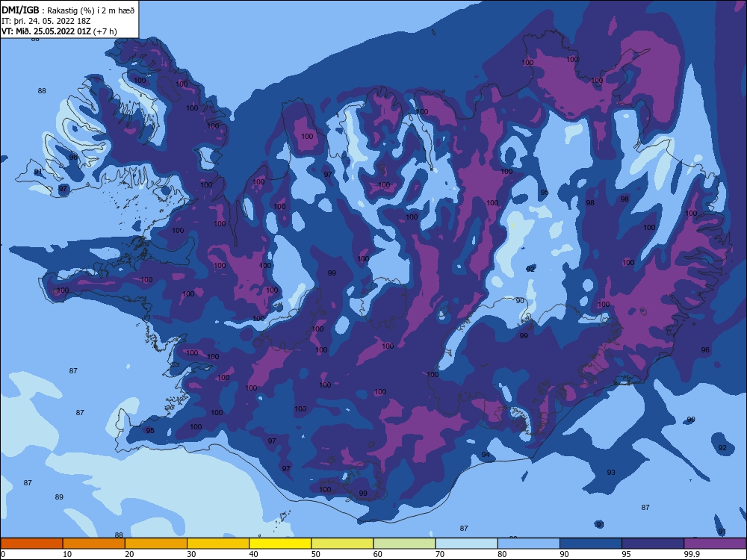The width and height of the screenshot is (747, 560).
Task: Click the dark indigo 95–99.9 legend swatch
Action: (x=653, y=544)
